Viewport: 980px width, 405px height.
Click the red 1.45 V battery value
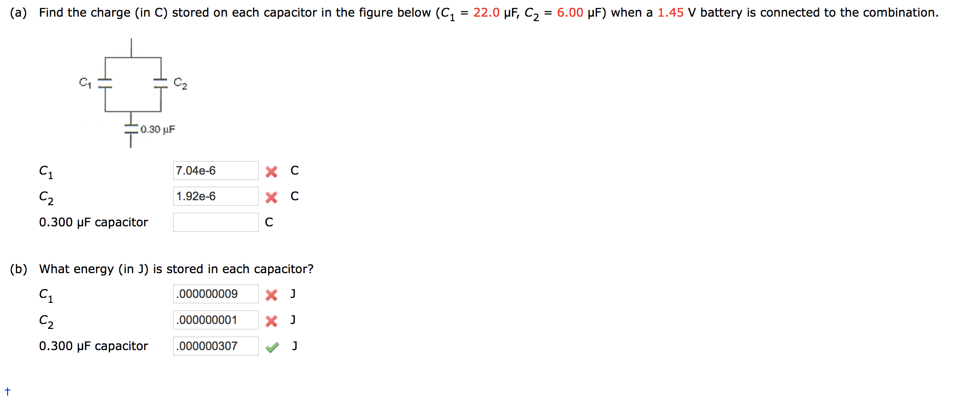click(x=670, y=13)
